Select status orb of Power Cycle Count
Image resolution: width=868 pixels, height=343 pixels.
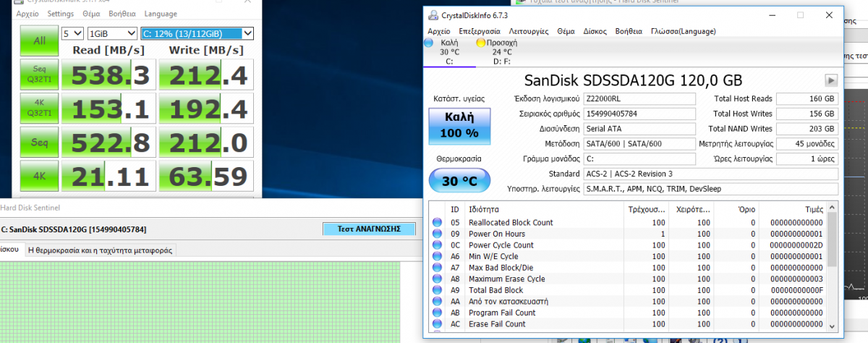[437, 245]
